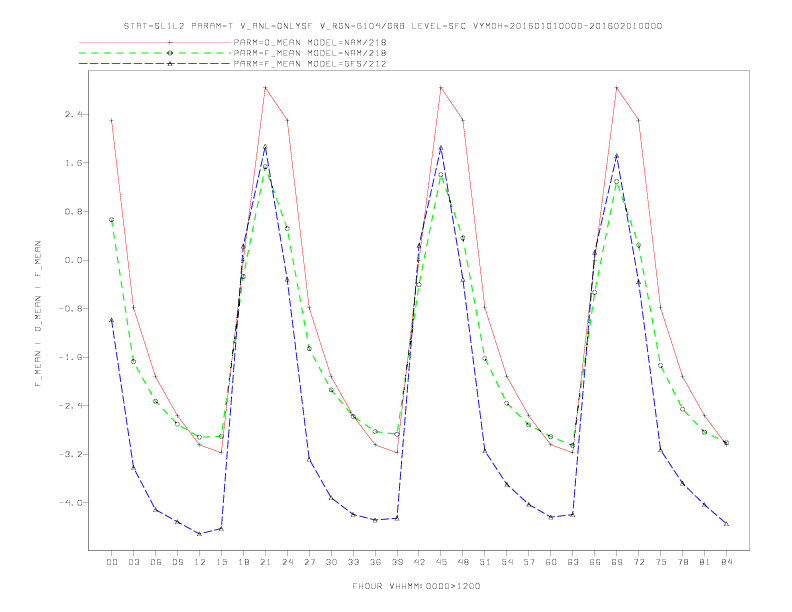Click x-axis tick label 81
Viewport: 792px width, 612px height.
pyautogui.click(x=705, y=562)
